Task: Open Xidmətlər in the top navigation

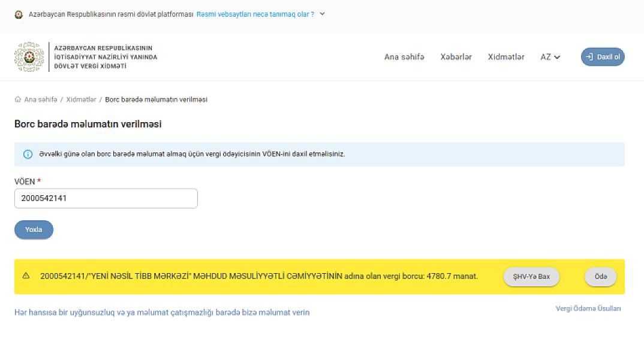Action: click(x=506, y=57)
